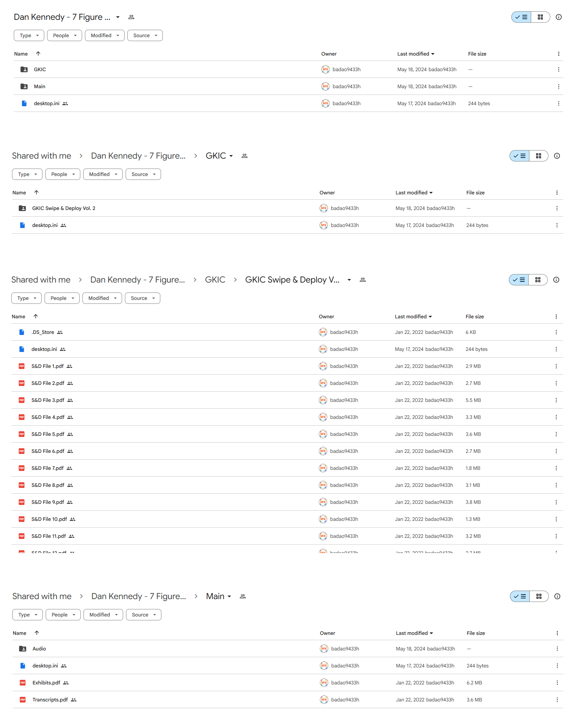
Task: Select list layout in Main section
Action: (x=520, y=596)
